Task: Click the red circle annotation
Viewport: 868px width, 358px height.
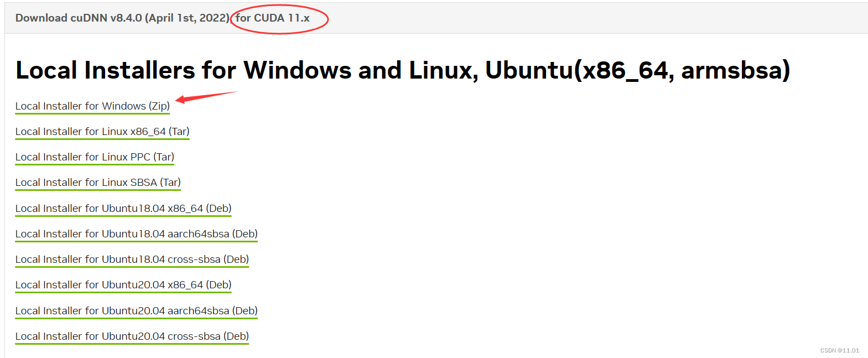Action: click(279, 18)
